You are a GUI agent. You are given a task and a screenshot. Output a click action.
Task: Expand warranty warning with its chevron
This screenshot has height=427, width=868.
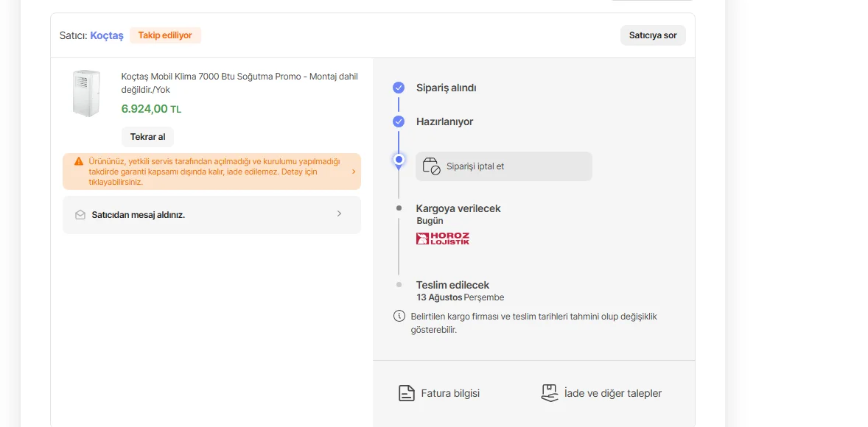coord(354,172)
